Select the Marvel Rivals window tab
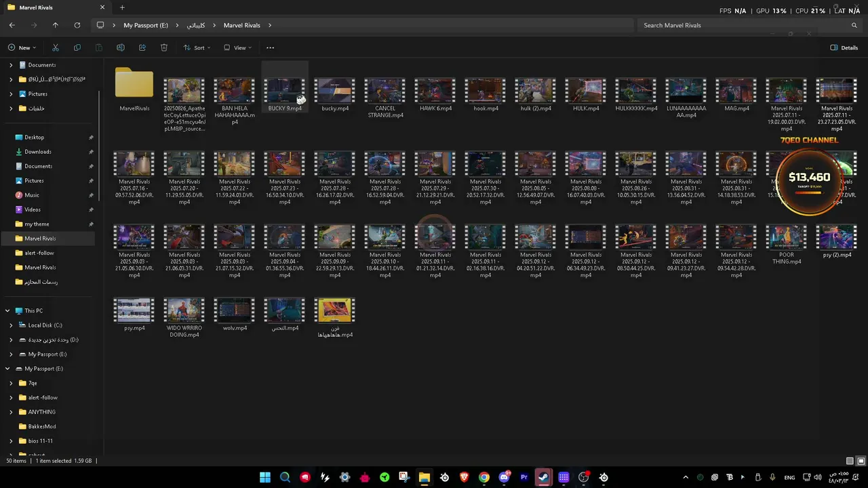This screenshot has width=868, height=488. [56, 7]
